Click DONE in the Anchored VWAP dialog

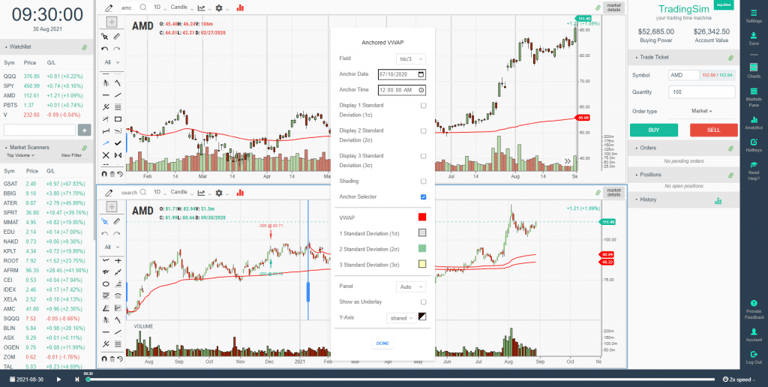pyautogui.click(x=383, y=343)
